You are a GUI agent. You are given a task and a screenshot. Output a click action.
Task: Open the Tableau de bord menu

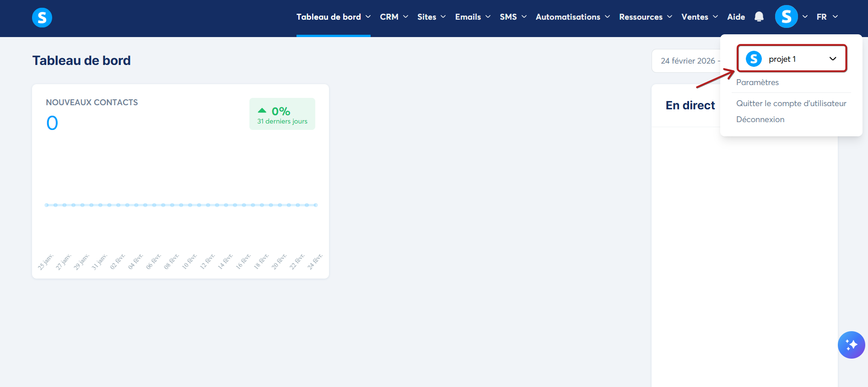[334, 17]
